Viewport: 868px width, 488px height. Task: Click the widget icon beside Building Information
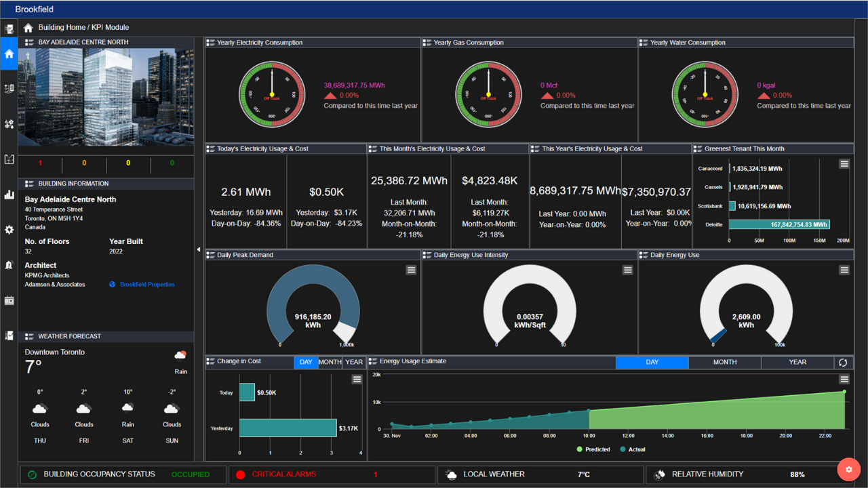coord(30,184)
